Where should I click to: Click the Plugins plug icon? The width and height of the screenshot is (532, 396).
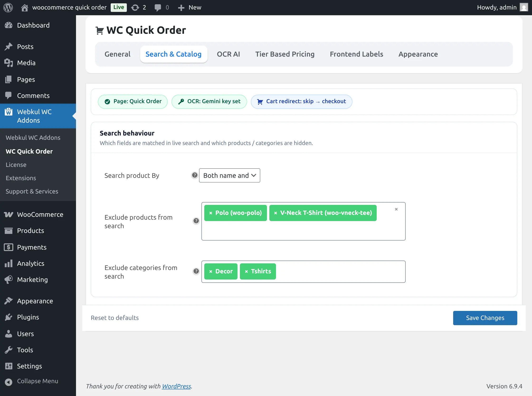click(9, 317)
